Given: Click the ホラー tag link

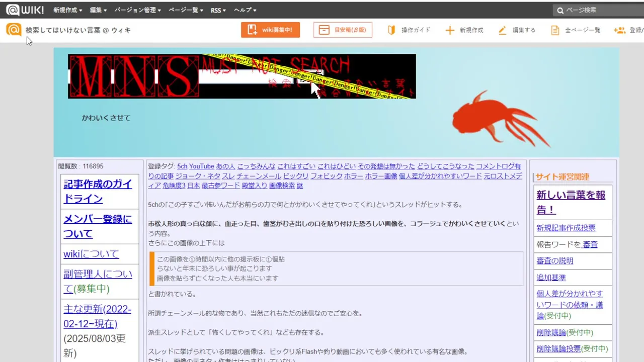Looking at the screenshot, I should coord(354,176).
